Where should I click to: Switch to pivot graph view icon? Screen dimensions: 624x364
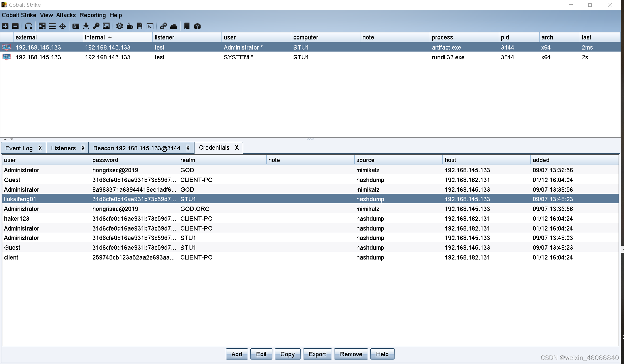(x=42, y=26)
